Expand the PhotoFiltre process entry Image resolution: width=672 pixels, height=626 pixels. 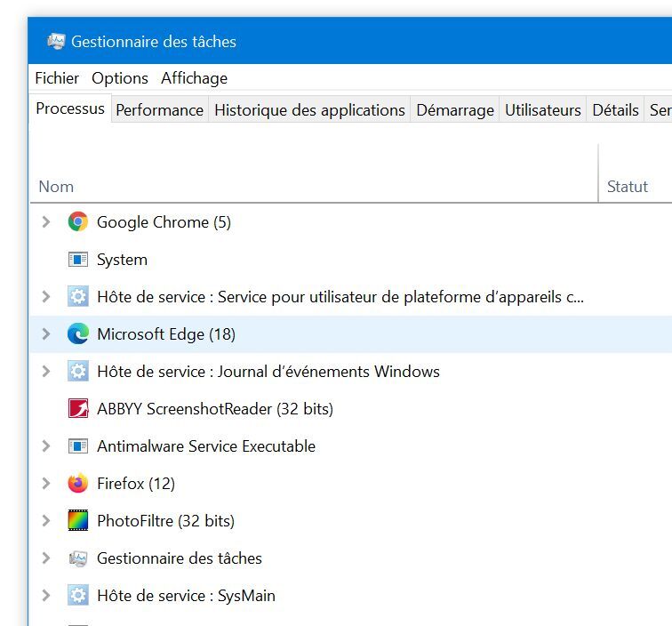46,521
